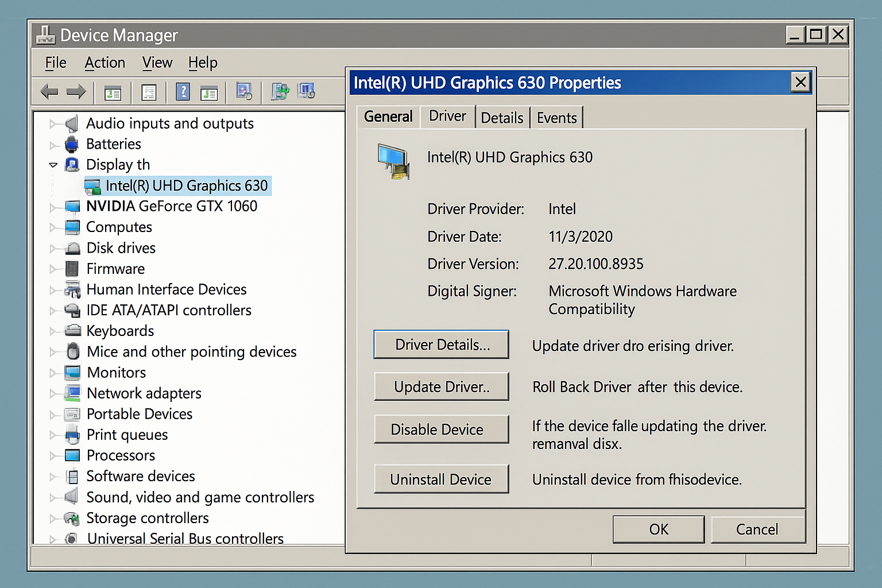Viewport: 882px width, 588px height.
Task: Select the Intel(R) UHD Graphics 630 tree label
Action: click(x=187, y=185)
